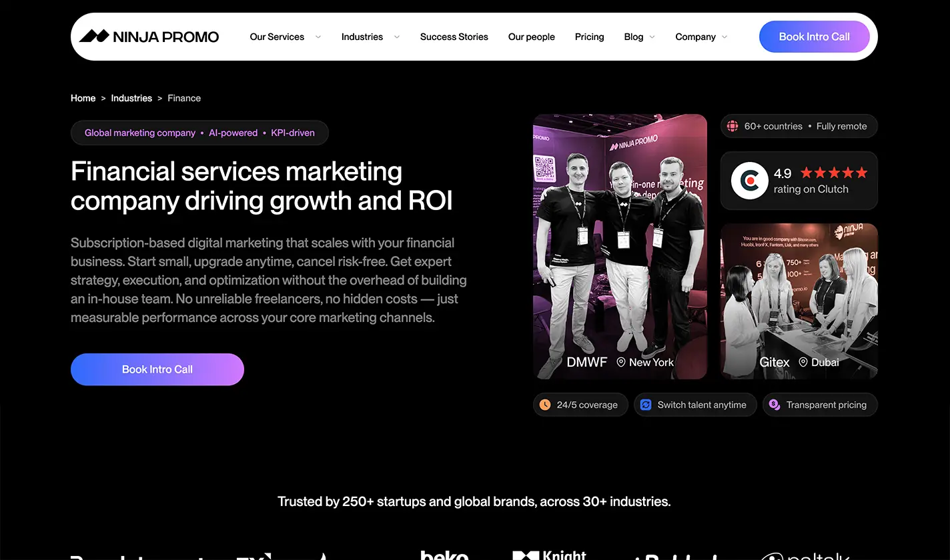This screenshot has height=560, width=950.
Task: Click the 24/5 coverage label
Action: (587, 405)
